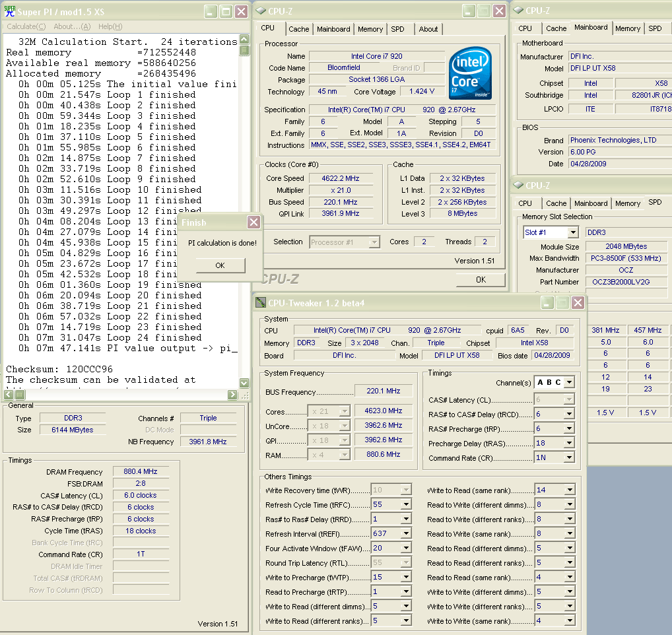
Task: Click the CPU-Z Mainboard window title icon
Action: (518, 11)
